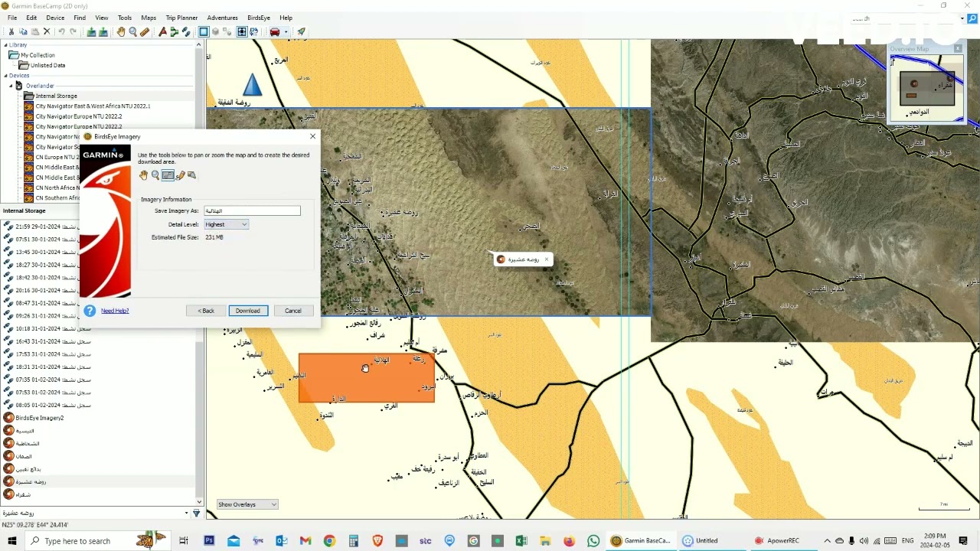Screen dimensions: 980x551
Task: Collapse the Devices section
Action: [x=5, y=76]
